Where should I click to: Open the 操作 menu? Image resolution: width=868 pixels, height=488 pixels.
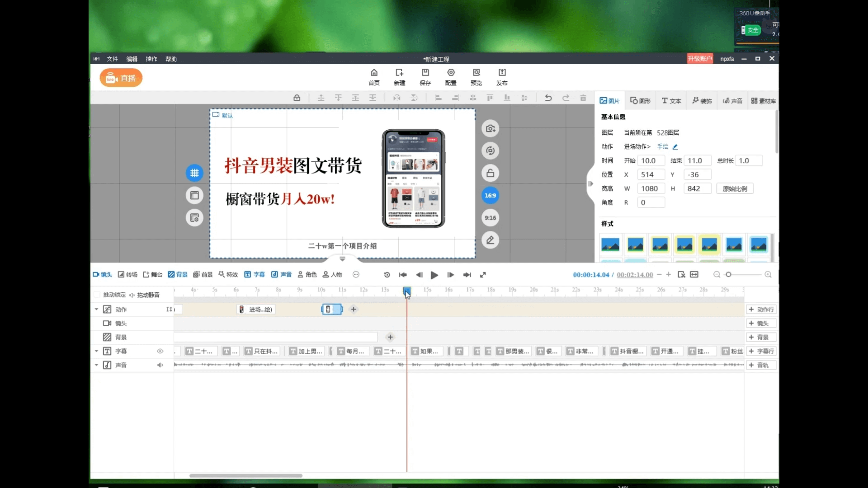[x=151, y=59]
